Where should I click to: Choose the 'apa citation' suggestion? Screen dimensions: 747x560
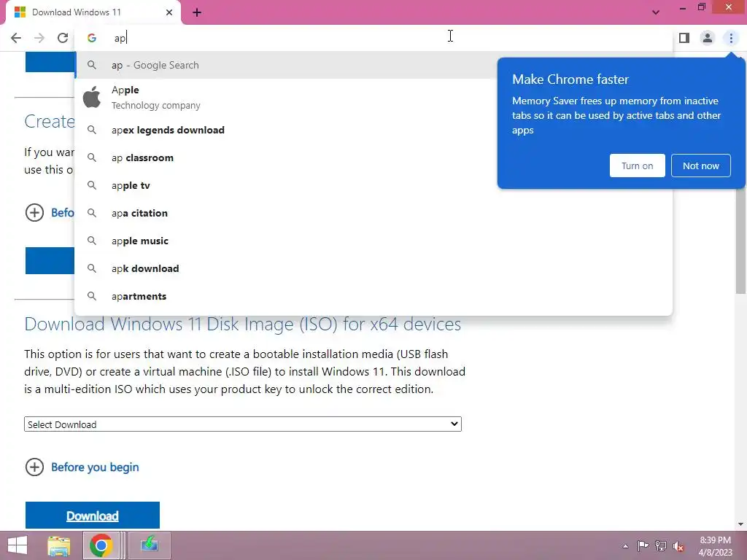[x=373, y=213]
